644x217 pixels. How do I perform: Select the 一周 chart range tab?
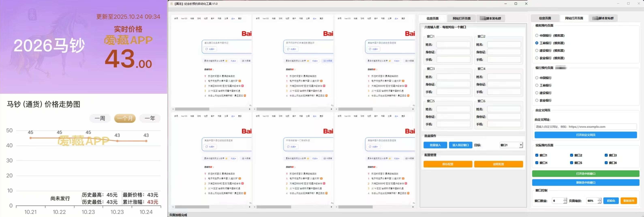tap(100, 118)
